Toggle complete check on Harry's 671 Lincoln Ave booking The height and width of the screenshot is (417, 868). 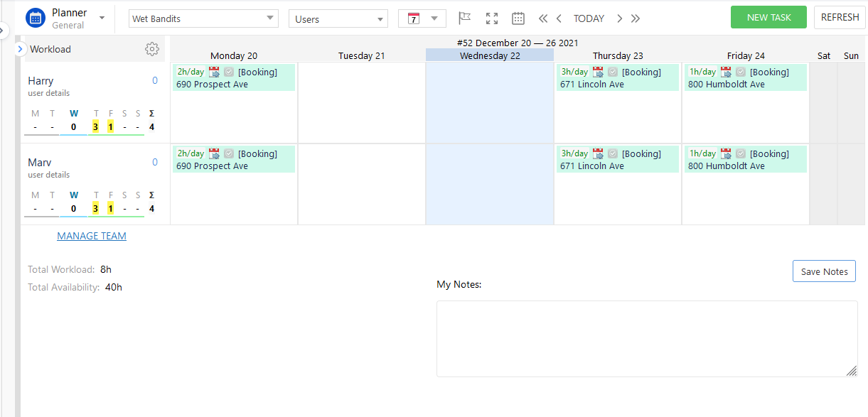(x=613, y=72)
